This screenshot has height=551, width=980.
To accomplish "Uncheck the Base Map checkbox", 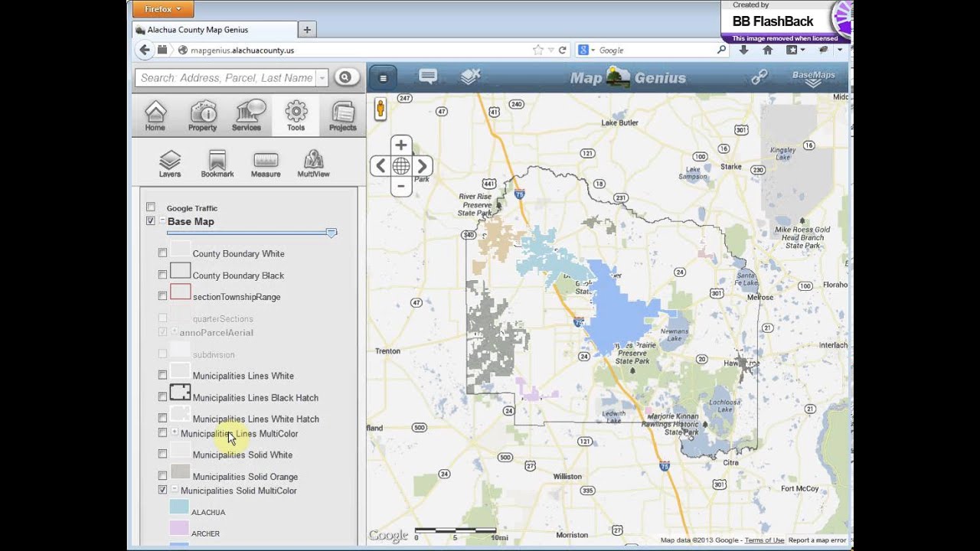I will pos(151,221).
